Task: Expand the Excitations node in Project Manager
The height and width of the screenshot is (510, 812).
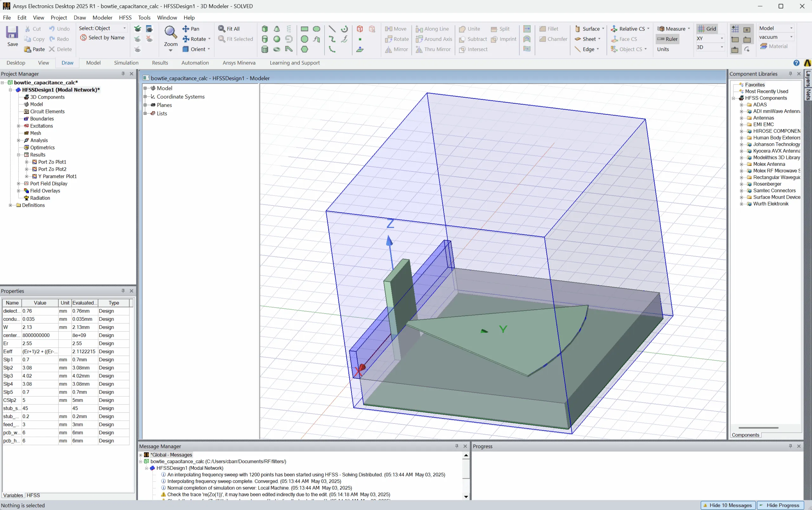Action: pyautogui.click(x=18, y=126)
